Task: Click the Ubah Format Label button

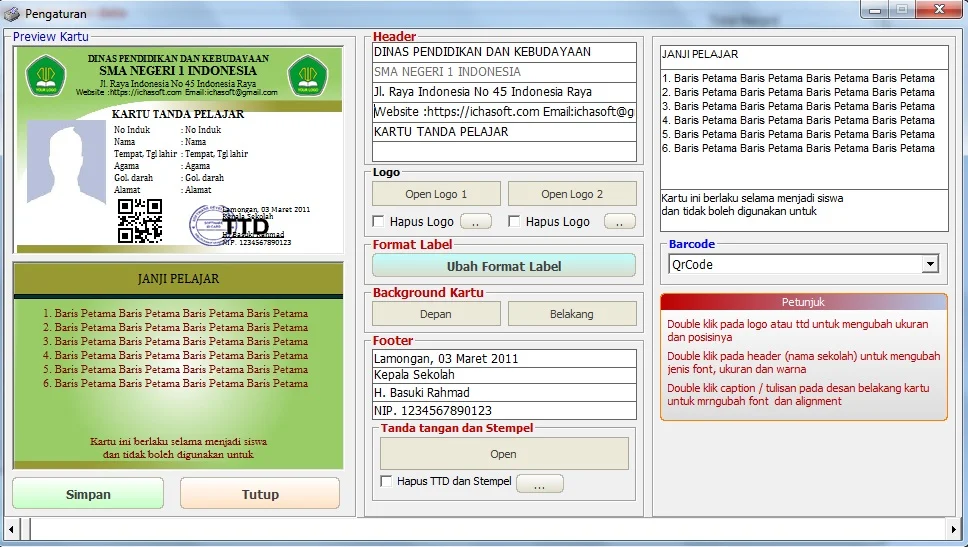Action: point(504,266)
